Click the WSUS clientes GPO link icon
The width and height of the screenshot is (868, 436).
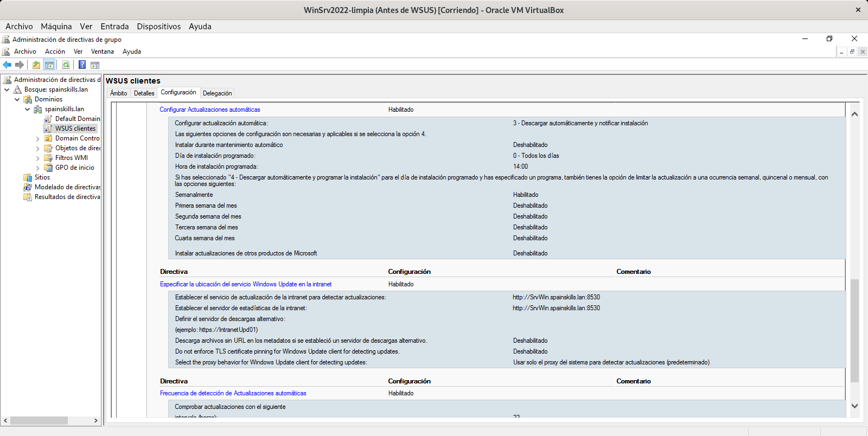48,129
